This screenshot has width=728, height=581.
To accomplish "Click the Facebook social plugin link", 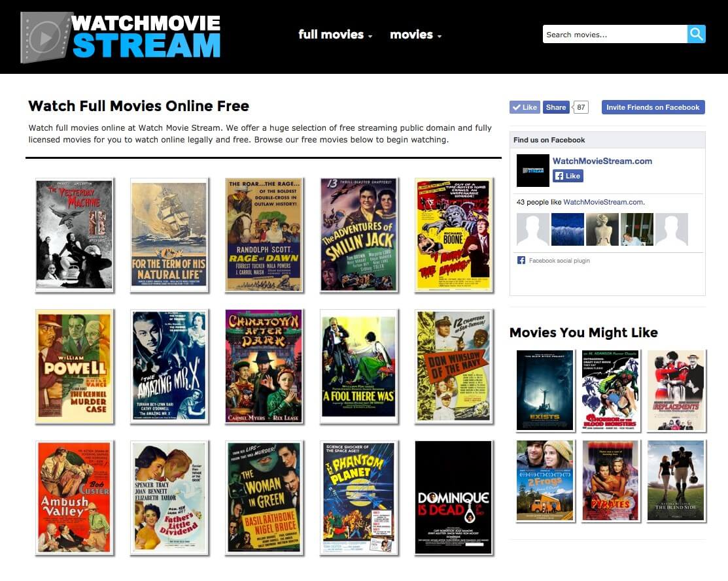I will (x=559, y=261).
